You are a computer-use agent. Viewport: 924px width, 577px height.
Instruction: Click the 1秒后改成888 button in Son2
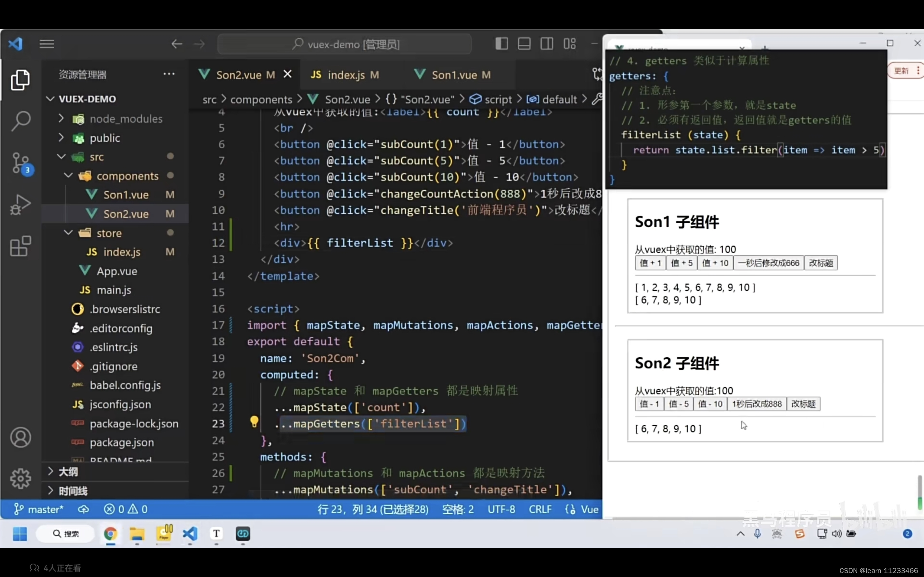coord(757,404)
